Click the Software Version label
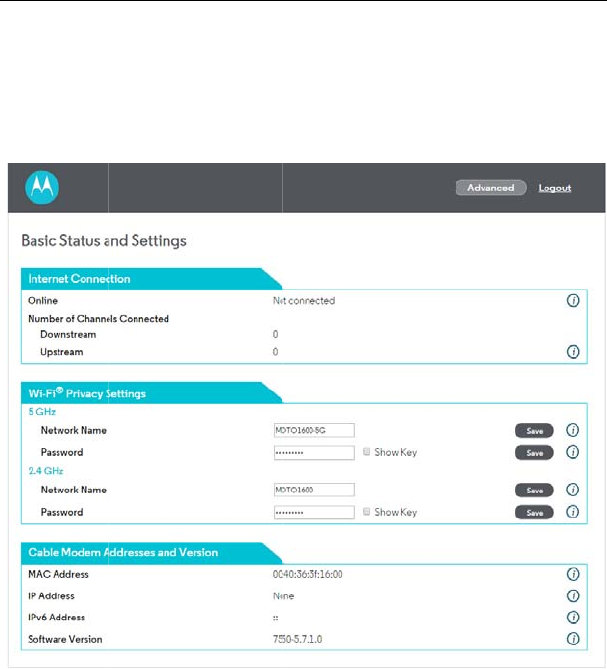Screen dimensions: 607x669 (65, 639)
